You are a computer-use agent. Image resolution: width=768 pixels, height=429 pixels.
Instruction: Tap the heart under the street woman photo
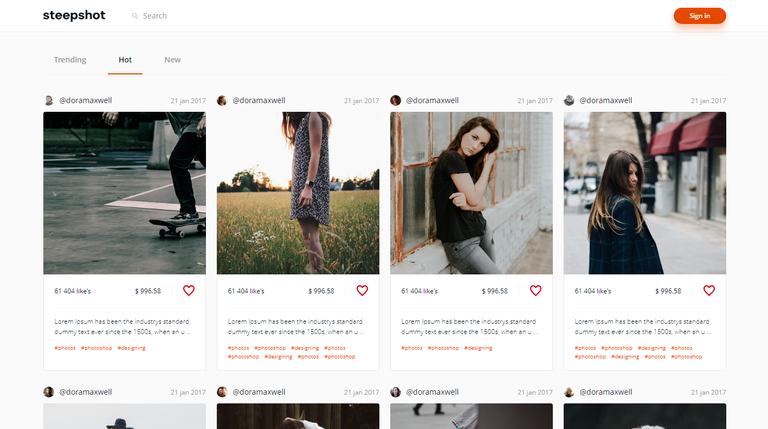(x=709, y=290)
